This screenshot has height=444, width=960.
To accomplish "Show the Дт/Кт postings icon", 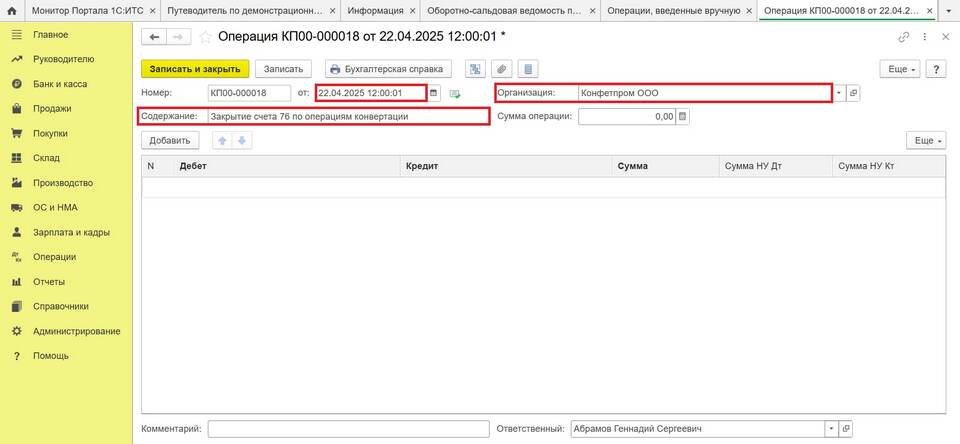I will [x=474, y=69].
